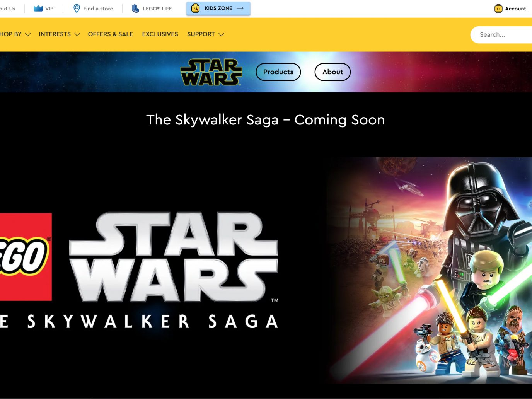Open the Support dropdown chevron

click(x=221, y=34)
